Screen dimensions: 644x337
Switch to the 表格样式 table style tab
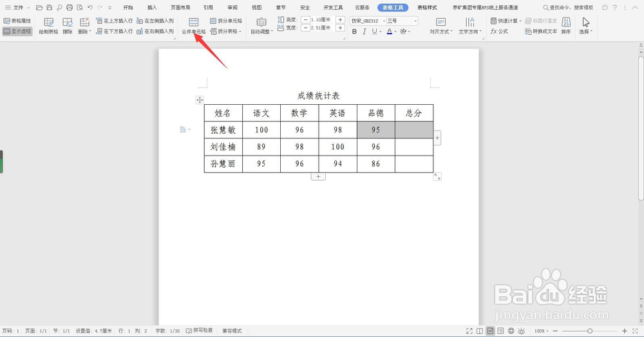pos(427,7)
